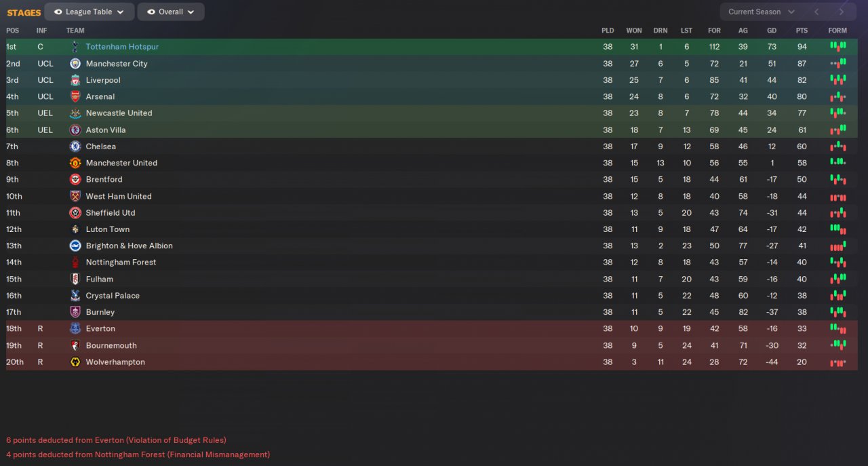Viewport: 868px width, 466px height.
Task: Open the Newcastle United team link
Action: (119, 113)
